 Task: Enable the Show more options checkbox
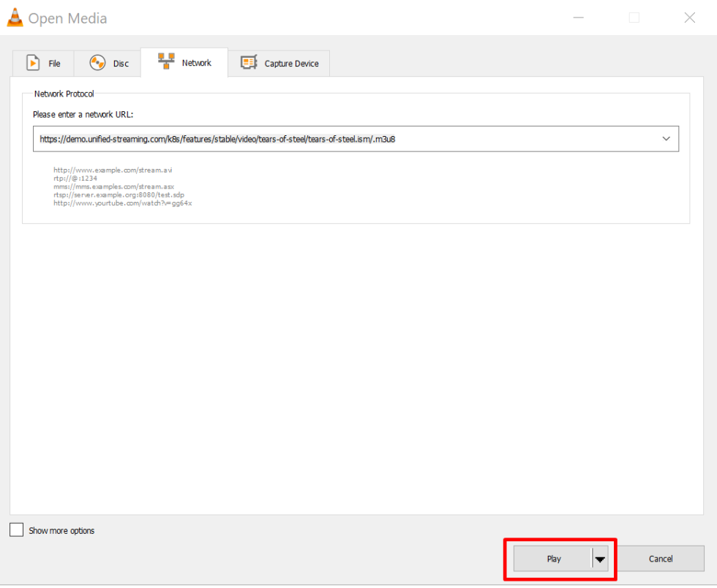click(16, 530)
